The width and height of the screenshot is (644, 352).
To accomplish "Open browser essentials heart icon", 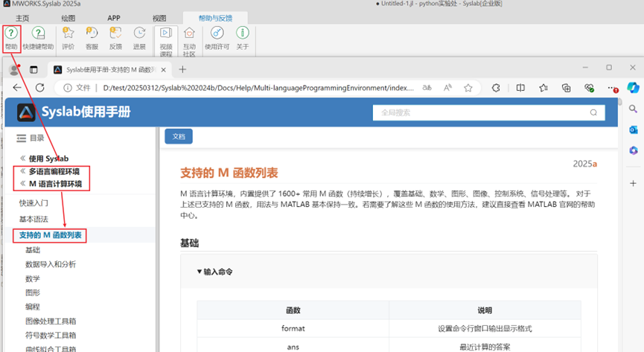I will 589,88.
